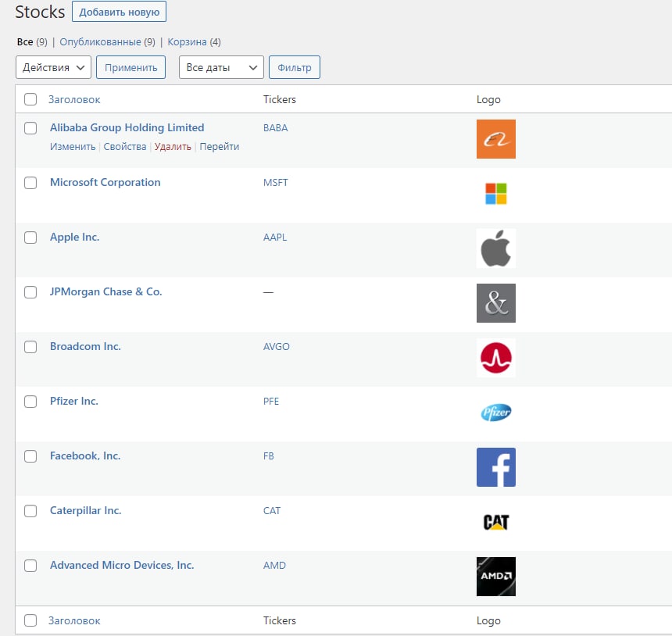Screen dimensions: 672x636
Task: Open Advanced Micro Devices, Inc. entry
Action: (x=122, y=565)
